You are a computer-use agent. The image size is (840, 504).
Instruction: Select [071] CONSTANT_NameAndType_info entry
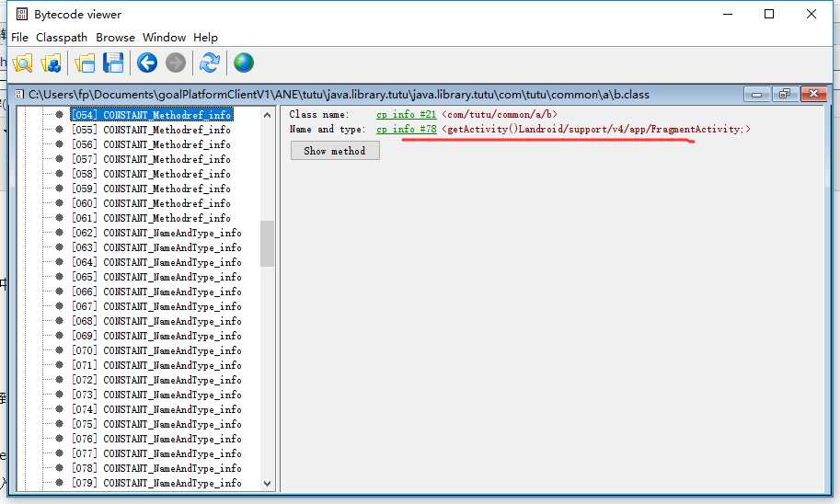(x=157, y=365)
